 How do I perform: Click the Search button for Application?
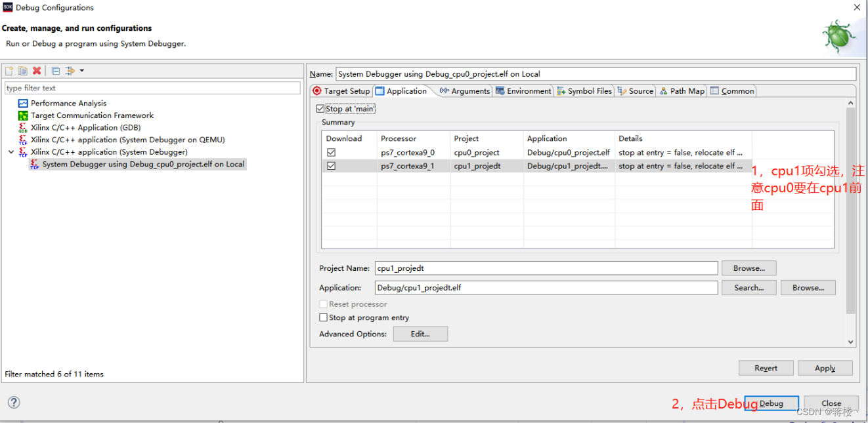749,288
